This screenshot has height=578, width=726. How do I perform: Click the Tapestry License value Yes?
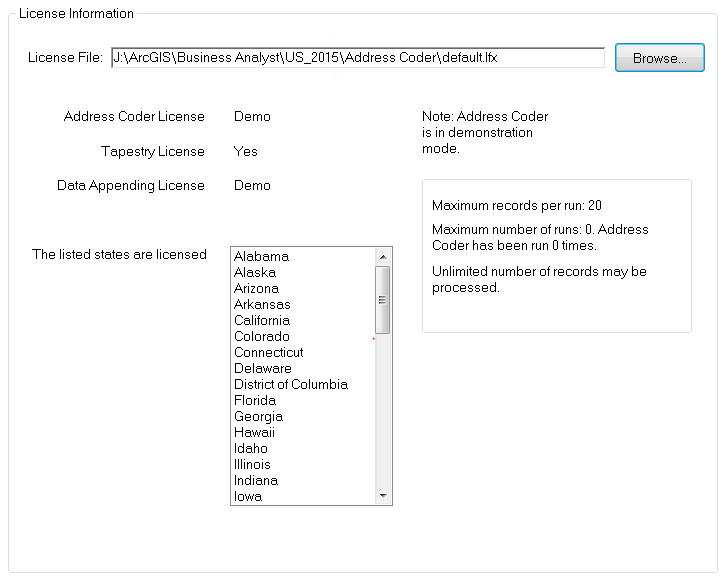(x=245, y=151)
